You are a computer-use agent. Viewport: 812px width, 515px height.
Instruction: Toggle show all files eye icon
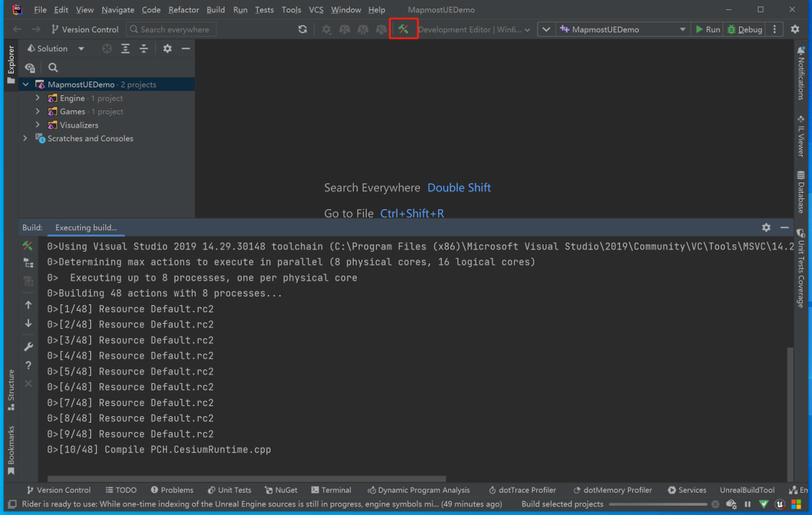coord(30,67)
